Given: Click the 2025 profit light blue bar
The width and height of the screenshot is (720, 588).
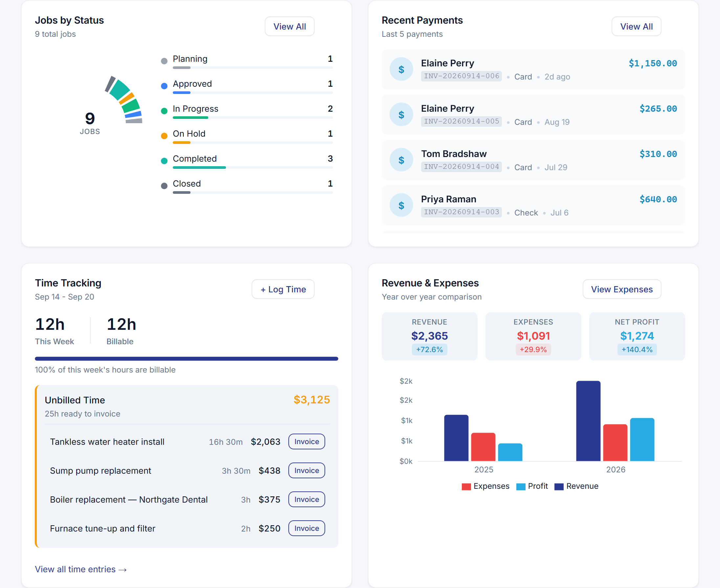Looking at the screenshot, I should [510, 452].
